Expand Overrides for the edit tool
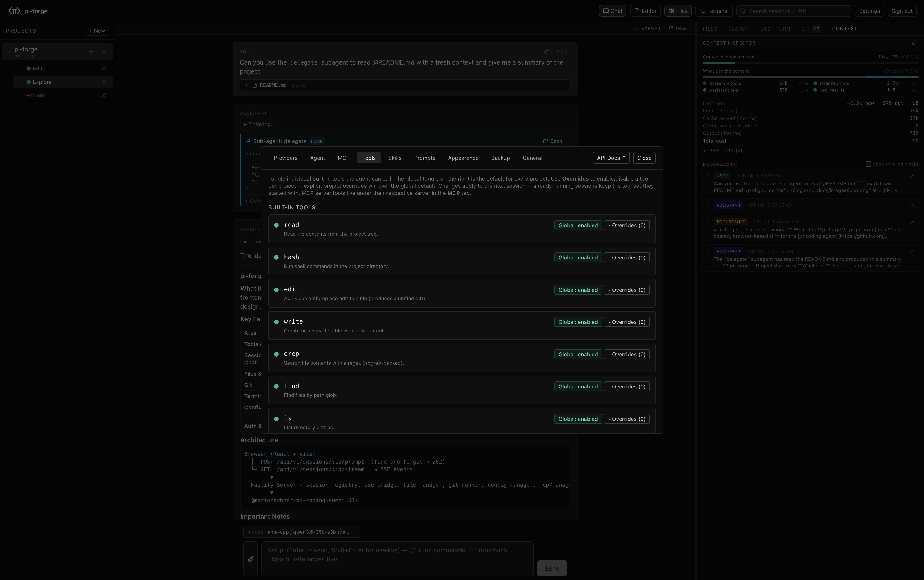The height and width of the screenshot is (580, 924). click(627, 290)
